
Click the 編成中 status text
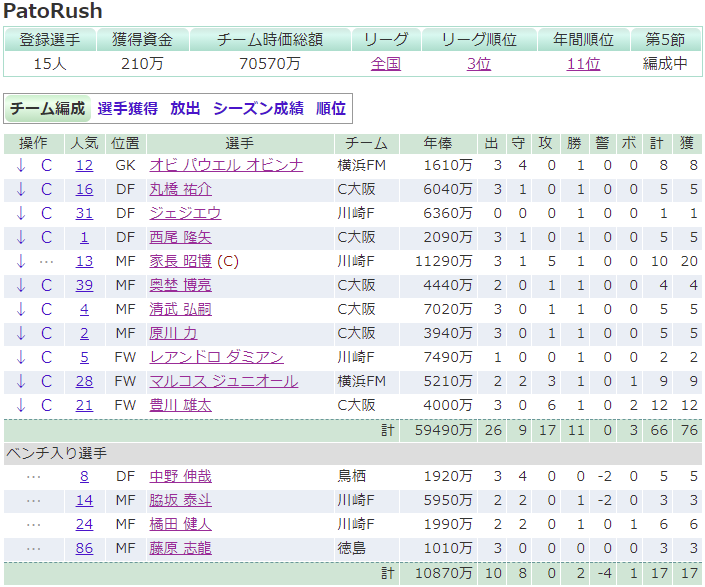click(665, 64)
